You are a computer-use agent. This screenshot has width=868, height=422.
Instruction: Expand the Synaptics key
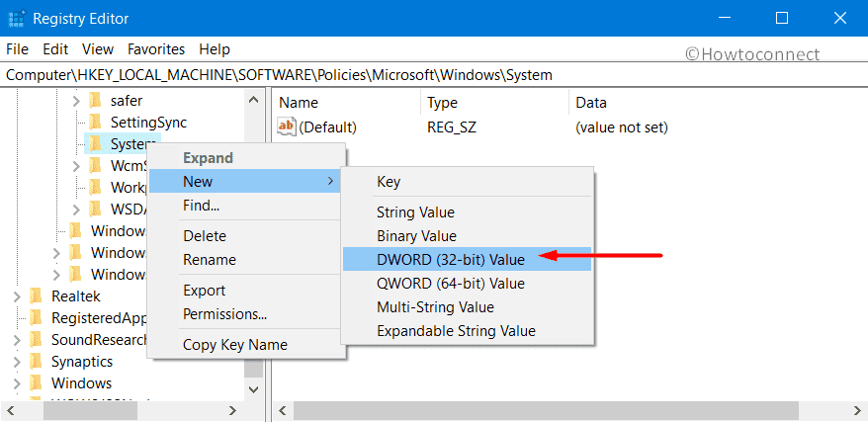coord(17,361)
